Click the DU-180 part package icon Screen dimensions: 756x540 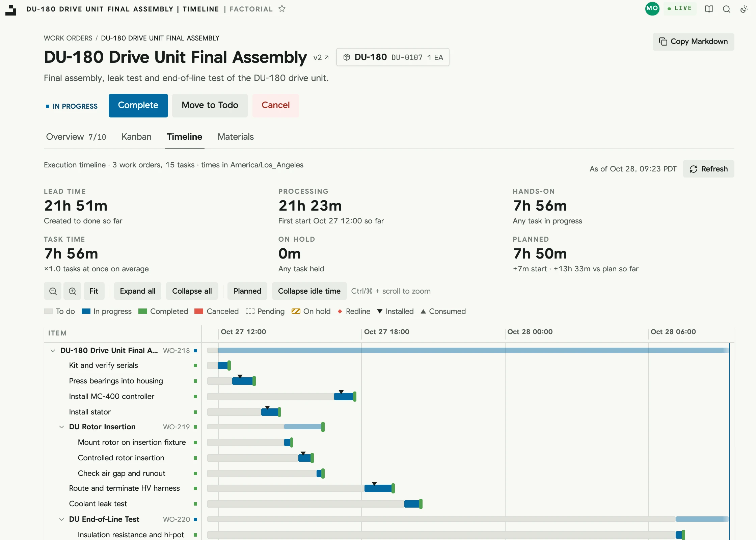pos(347,57)
